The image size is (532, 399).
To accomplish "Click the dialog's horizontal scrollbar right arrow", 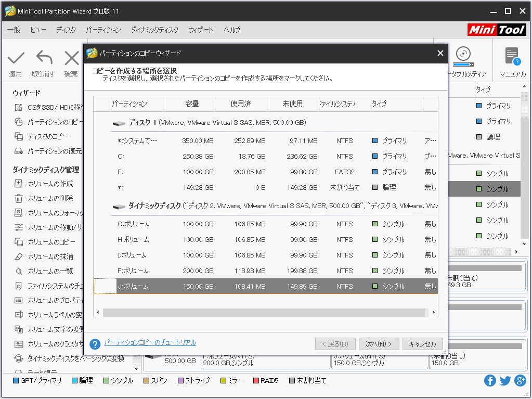I will [x=434, y=312].
